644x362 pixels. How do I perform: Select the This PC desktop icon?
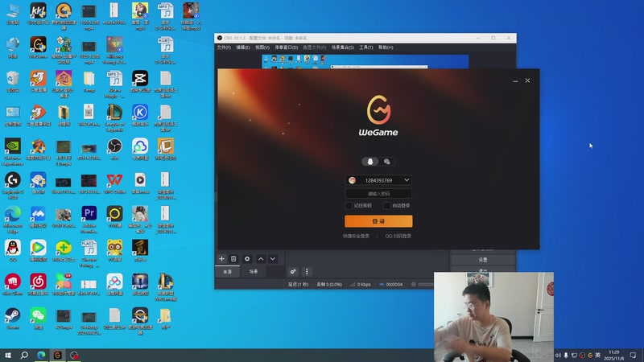pos(13,14)
